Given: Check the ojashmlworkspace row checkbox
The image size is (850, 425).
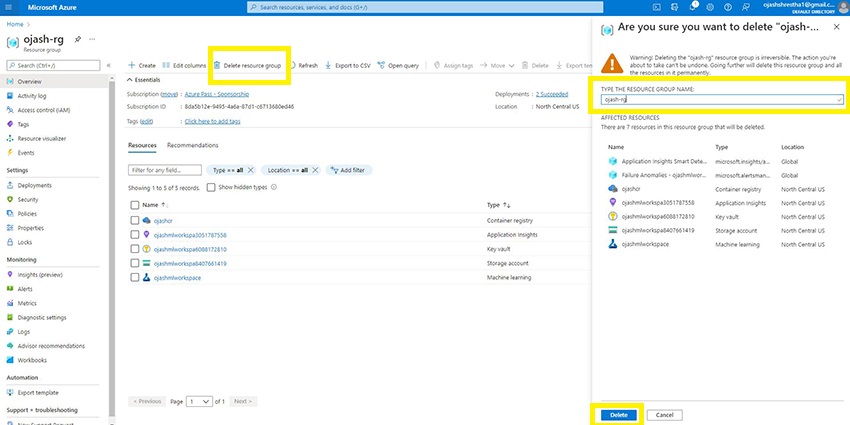Looking at the screenshot, I should 135,277.
